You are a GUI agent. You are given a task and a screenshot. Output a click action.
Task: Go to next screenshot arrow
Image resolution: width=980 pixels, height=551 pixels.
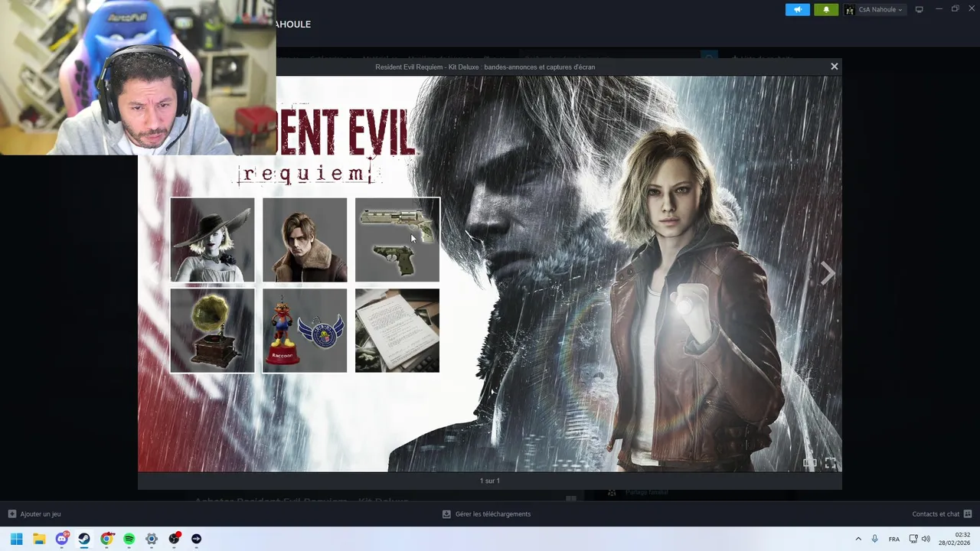(x=828, y=273)
